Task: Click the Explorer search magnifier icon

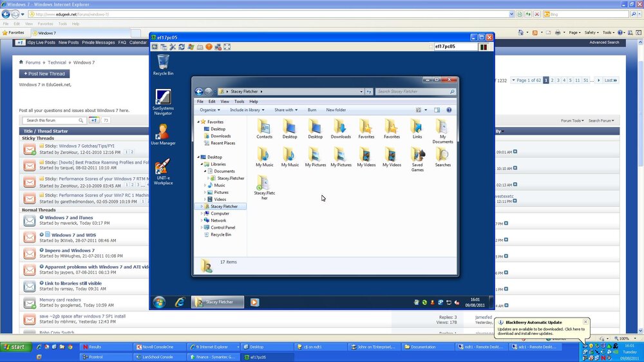Action: (452, 91)
